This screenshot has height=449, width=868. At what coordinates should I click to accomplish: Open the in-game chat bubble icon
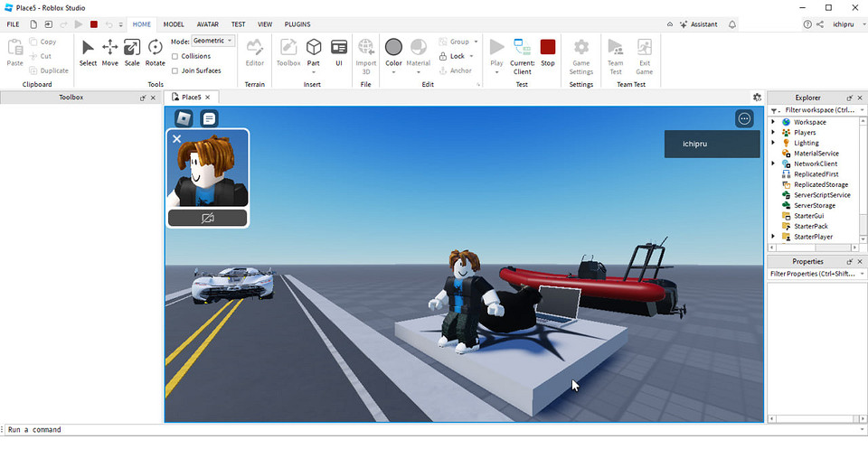(209, 118)
